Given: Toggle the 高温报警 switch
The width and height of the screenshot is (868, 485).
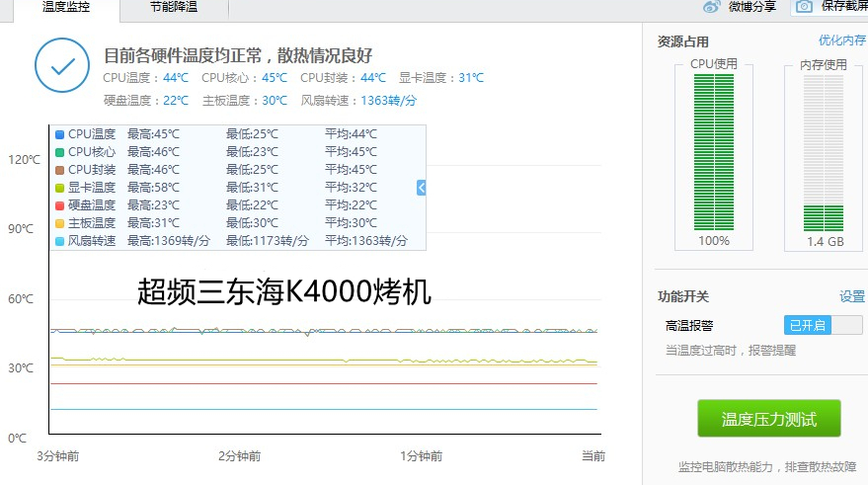Looking at the screenshot, I should 824,325.
